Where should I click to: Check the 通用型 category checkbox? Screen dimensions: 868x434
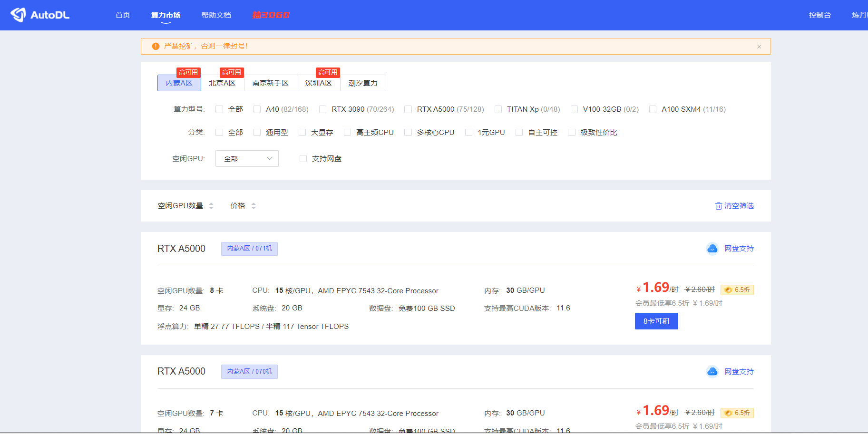pyautogui.click(x=257, y=133)
